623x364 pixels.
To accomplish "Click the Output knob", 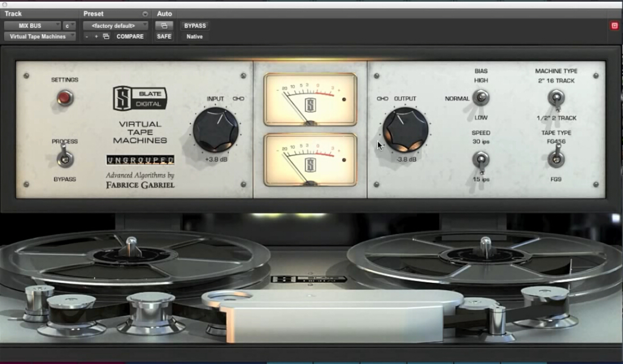I will click(x=405, y=129).
